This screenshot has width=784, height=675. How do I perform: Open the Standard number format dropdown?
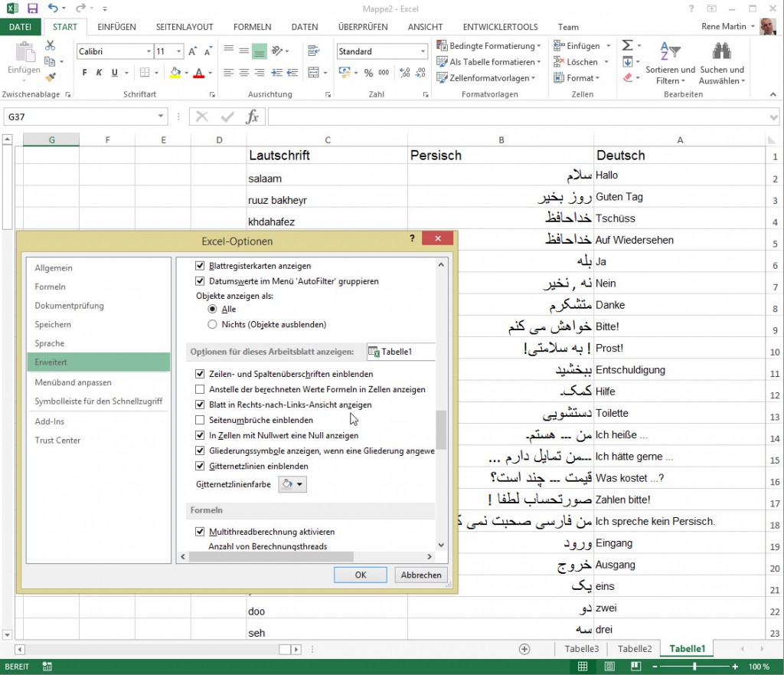(423, 51)
